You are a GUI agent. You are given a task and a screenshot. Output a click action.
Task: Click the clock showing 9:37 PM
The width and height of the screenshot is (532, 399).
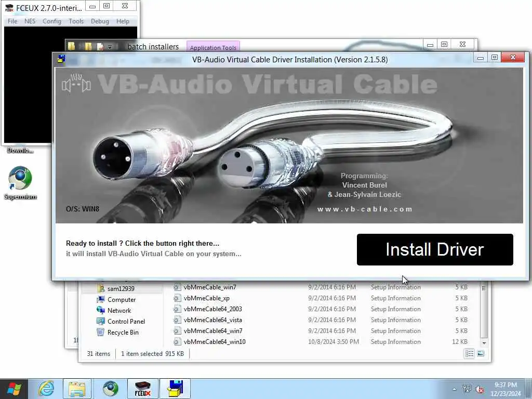pyautogui.click(x=506, y=385)
